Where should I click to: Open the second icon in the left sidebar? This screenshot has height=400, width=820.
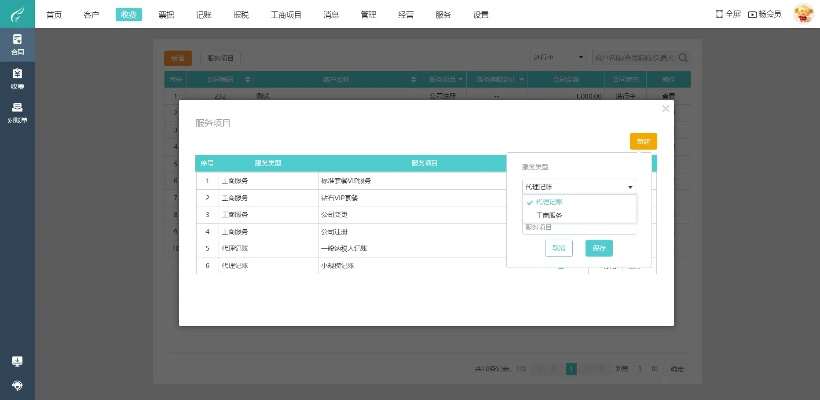pyautogui.click(x=17, y=78)
